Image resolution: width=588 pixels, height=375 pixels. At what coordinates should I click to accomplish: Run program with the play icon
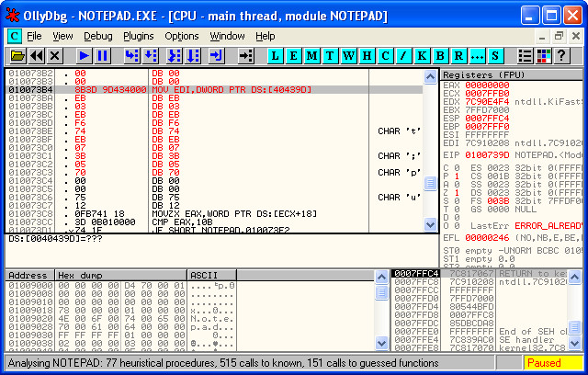coord(84,56)
